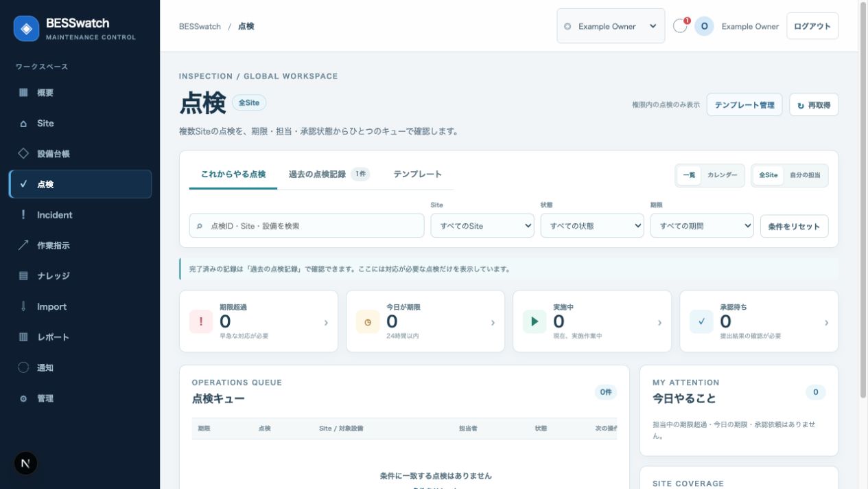
Task: Open 設備台帳 in the sidebar
Action: (80, 154)
